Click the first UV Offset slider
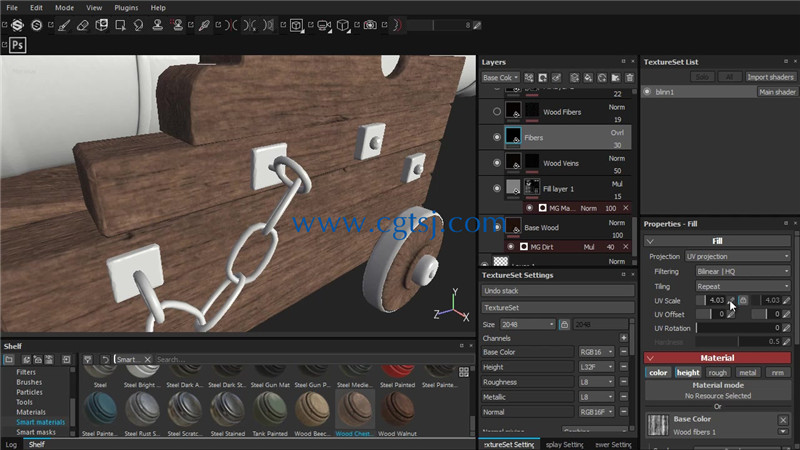Viewport: 800px width, 450px height. (x=711, y=314)
